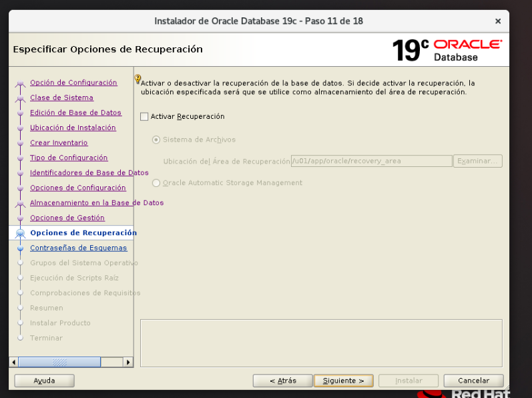Click the step list scroll right arrow
The image size is (532, 398).
point(128,362)
